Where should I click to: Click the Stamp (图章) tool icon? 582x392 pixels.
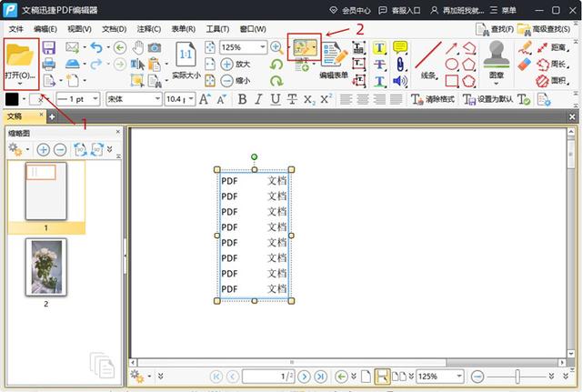497,55
